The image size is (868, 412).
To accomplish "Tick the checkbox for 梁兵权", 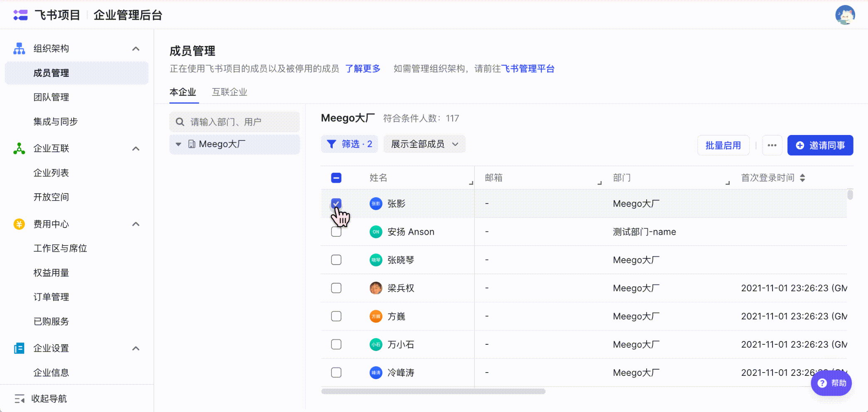I will click(336, 288).
